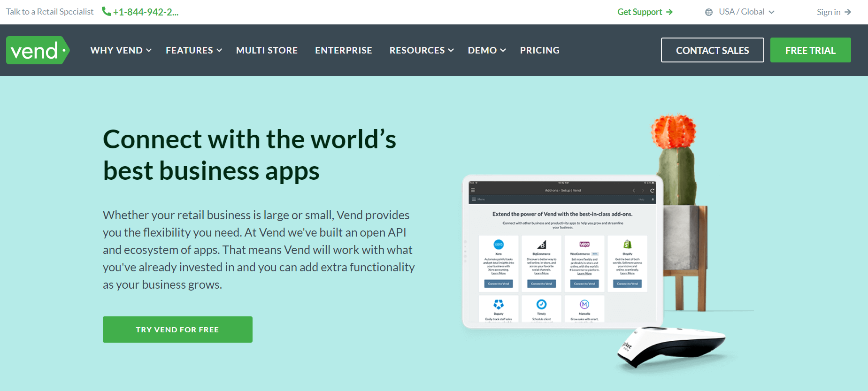
Task: Open the MULTI STORE page
Action: click(267, 50)
